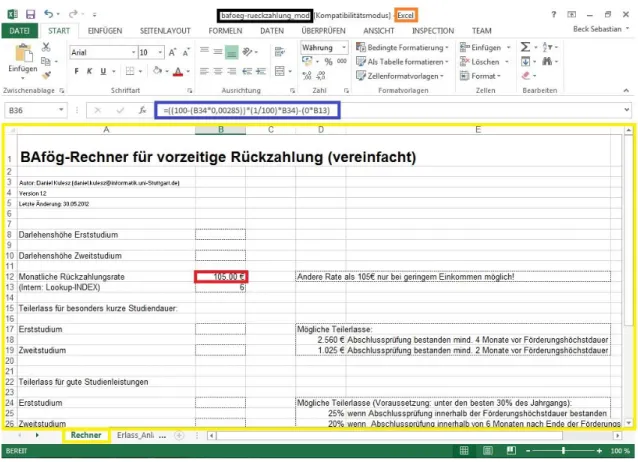The width and height of the screenshot is (638, 462).
Task: Toggle bold formatting with F
Action: pyautogui.click(x=76, y=71)
